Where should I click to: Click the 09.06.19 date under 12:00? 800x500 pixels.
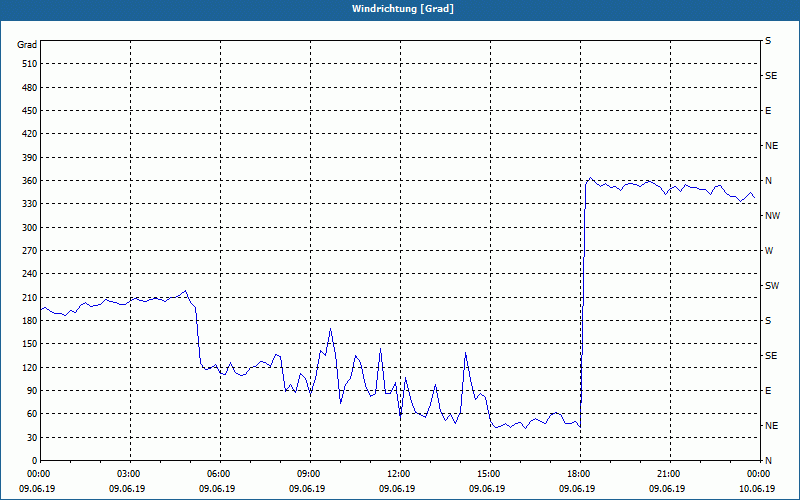click(x=397, y=489)
